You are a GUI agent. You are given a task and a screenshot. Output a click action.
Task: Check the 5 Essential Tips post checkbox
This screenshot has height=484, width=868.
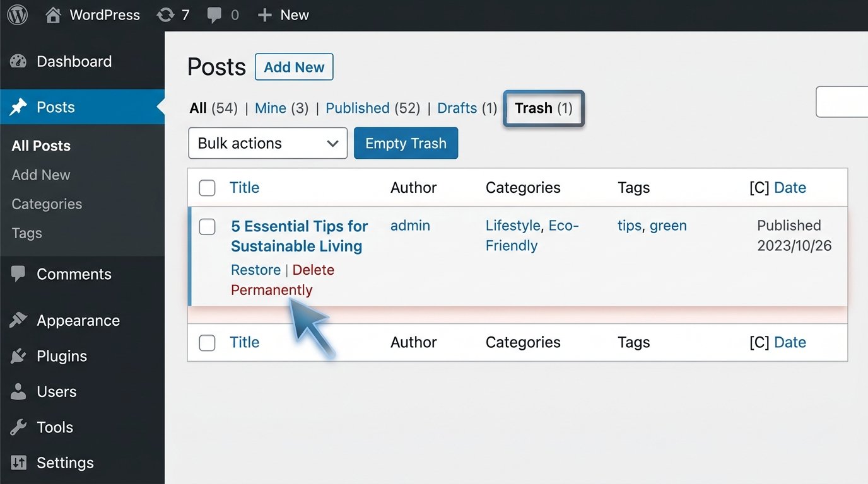pos(207,227)
